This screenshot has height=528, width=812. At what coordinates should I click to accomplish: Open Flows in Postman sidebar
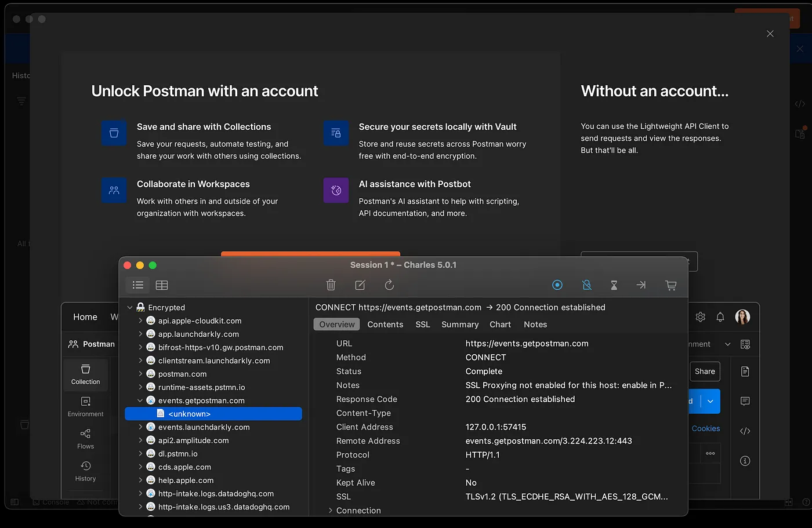85,439
